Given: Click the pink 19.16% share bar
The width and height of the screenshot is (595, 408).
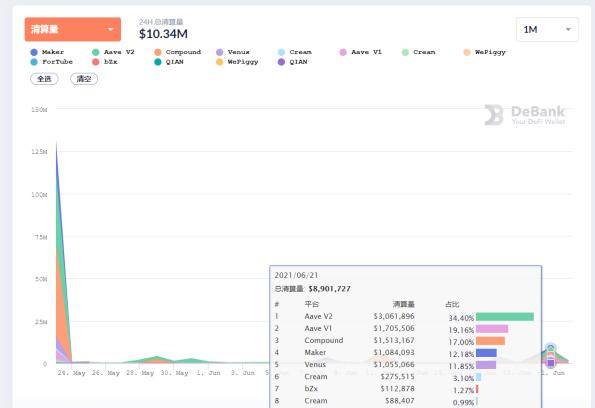Looking at the screenshot, I should click(492, 329).
